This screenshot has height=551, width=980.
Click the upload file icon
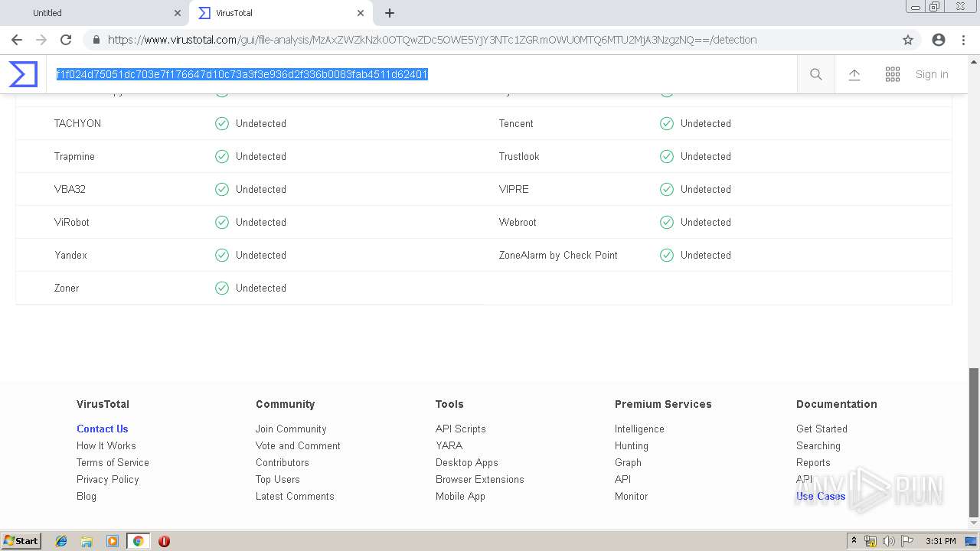[x=854, y=74]
